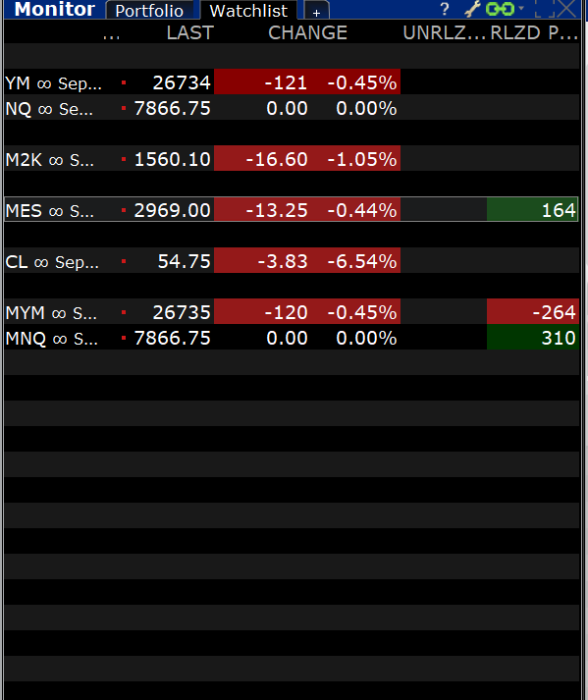The height and width of the screenshot is (700, 588).
Task: Sort by the CHANGE column header
Action: [307, 33]
